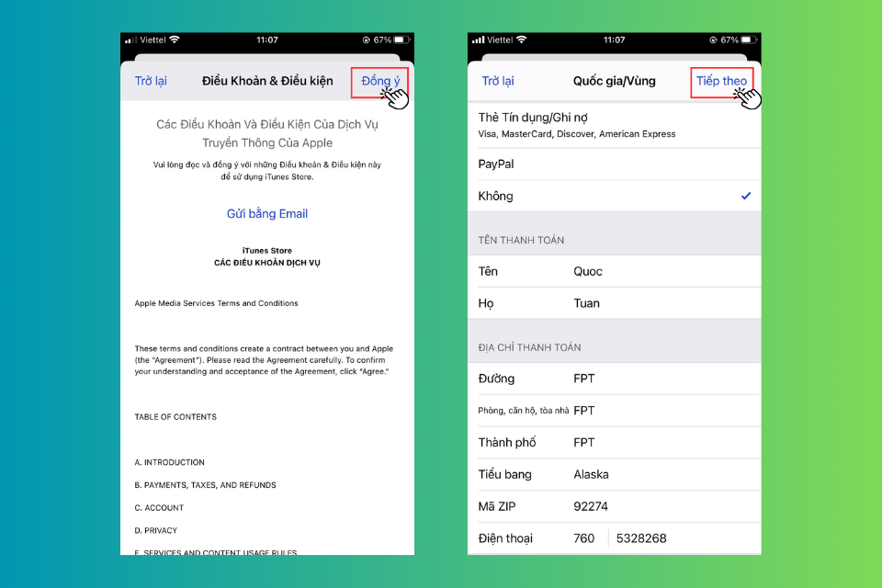The width and height of the screenshot is (882, 588).
Task: Click 'TÊN THANH TOÁN' section header
Action: tap(521, 241)
